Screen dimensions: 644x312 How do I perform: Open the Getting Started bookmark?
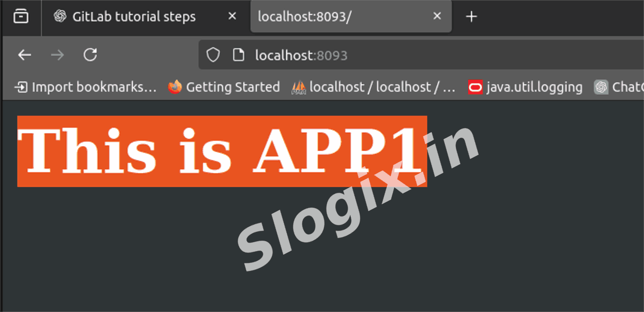(224, 87)
